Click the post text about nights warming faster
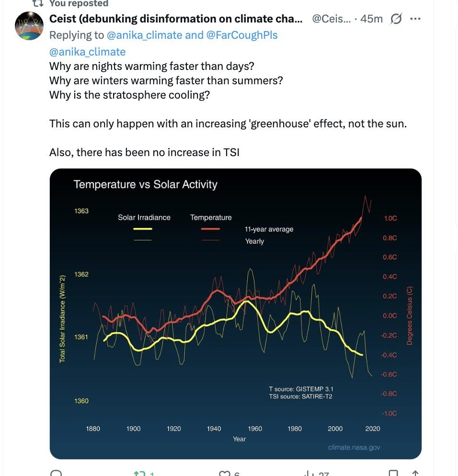The image size is (458, 476). [151, 66]
